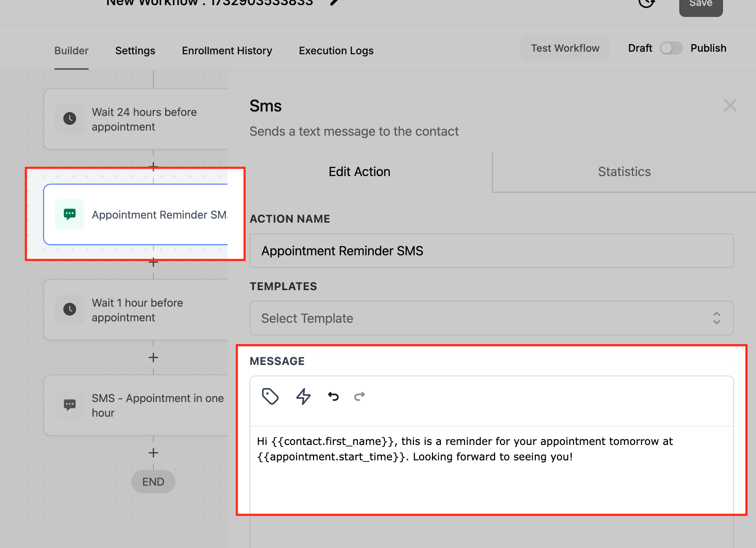Switch to the Statistics tab
The width and height of the screenshot is (756, 548).
[624, 171]
